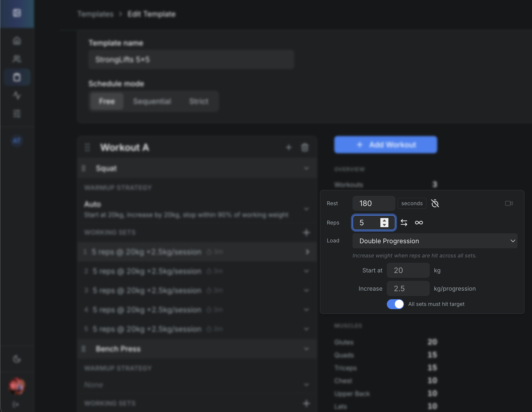Open Home from the left sidebar
The width and height of the screenshot is (532, 412).
[x=17, y=40]
